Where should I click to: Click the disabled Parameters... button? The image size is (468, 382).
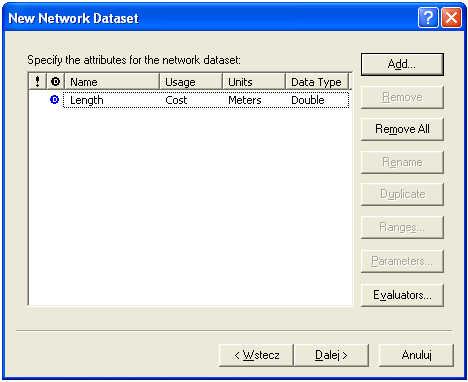click(402, 261)
